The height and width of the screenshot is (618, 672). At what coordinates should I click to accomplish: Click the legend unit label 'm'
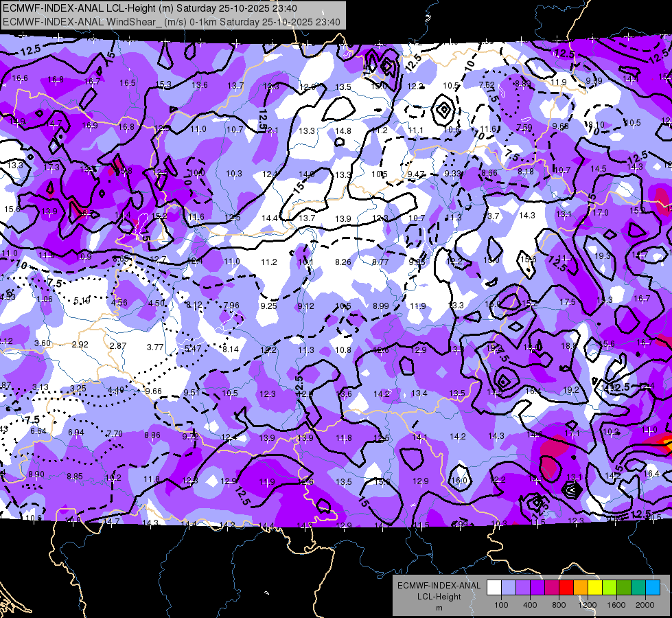pyautogui.click(x=439, y=608)
